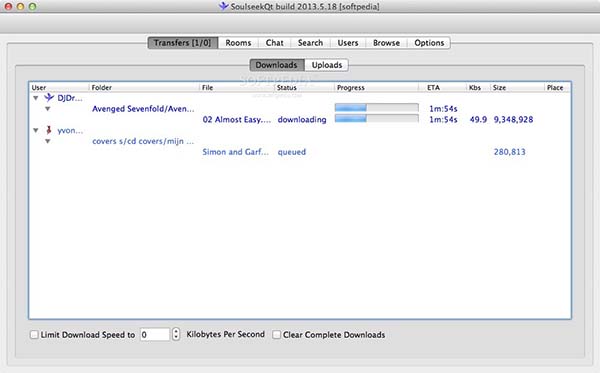Click the Almost Easy row 1m:54s ETA
Viewport: 600px width, 373px height.
pos(443,119)
